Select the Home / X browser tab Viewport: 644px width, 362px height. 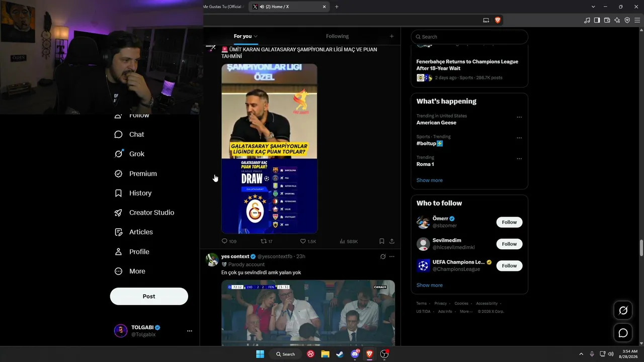(289, 7)
